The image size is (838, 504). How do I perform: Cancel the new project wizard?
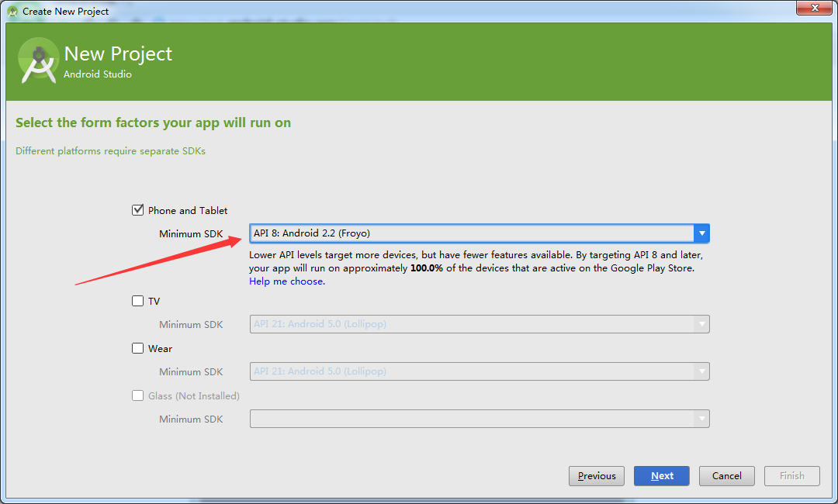[x=727, y=476]
